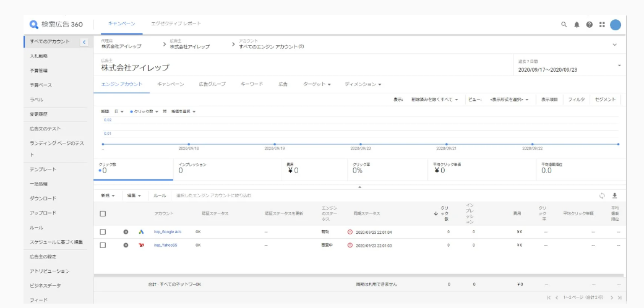Expand the 新規 dropdown button
This screenshot has height=308, width=644.
tap(108, 195)
